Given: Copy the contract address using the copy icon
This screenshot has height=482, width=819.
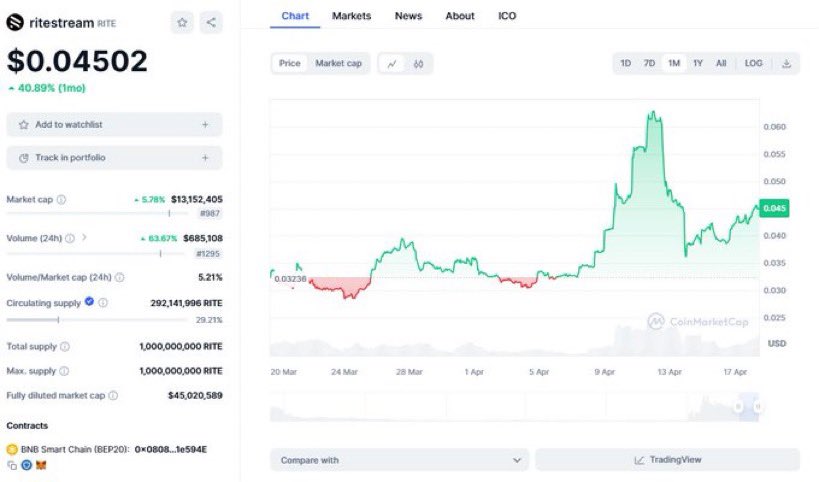Looking at the screenshot, I should coord(12,465).
